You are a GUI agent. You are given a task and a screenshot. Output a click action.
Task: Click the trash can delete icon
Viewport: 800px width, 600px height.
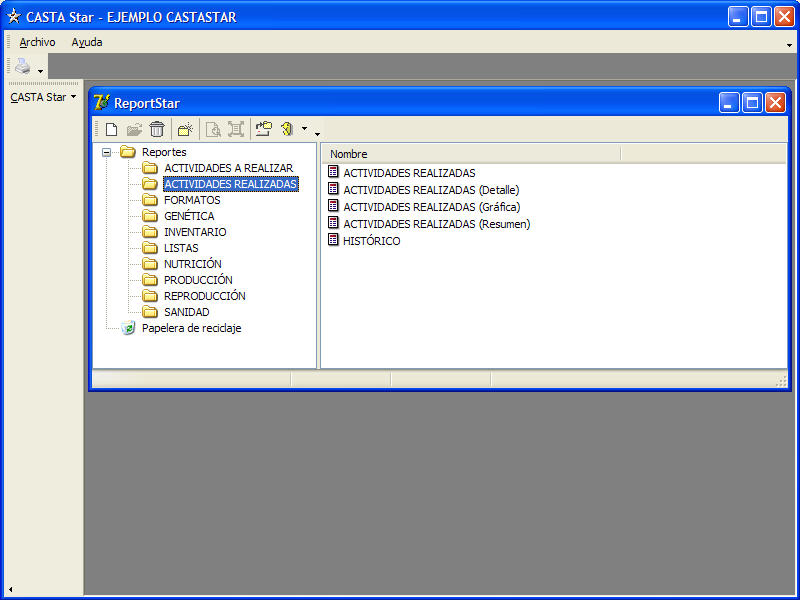tap(157, 130)
